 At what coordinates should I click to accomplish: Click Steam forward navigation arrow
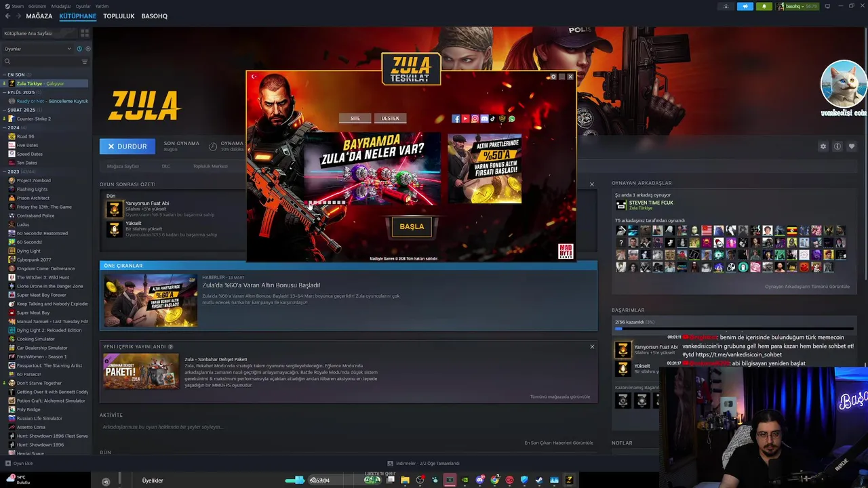(18, 16)
